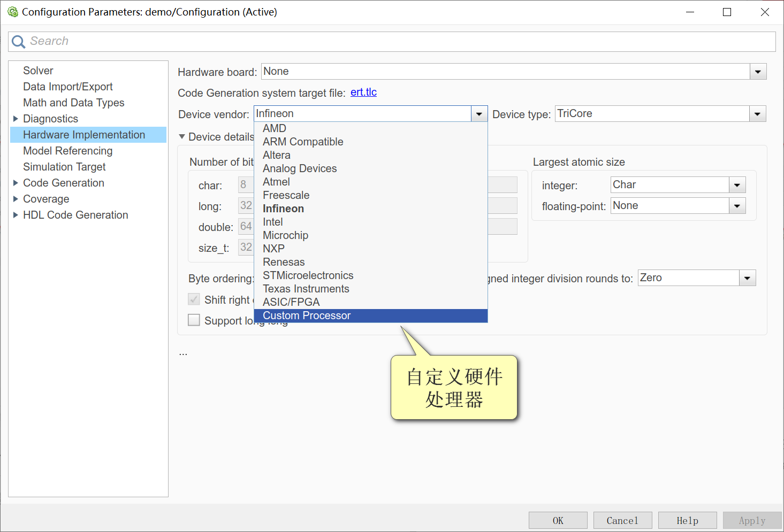The image size is (784, 532).
Task: Focus the Search input field
Action: 392,42
